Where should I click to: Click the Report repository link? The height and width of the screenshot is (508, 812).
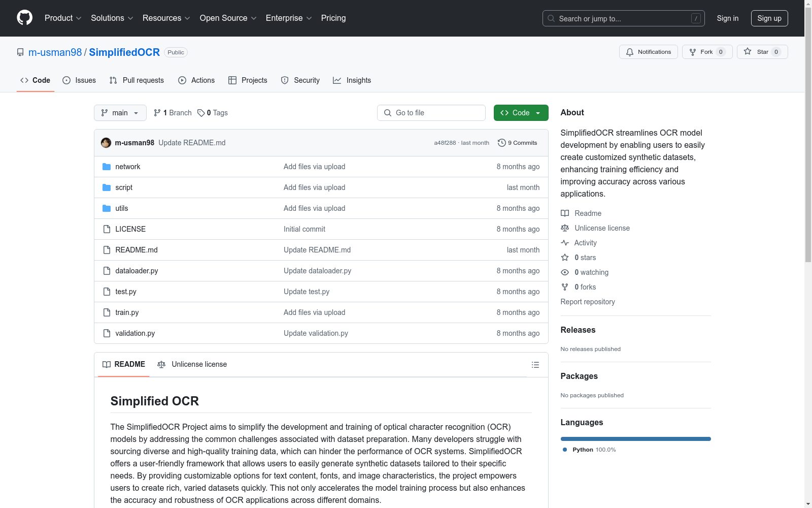[588, 302]
